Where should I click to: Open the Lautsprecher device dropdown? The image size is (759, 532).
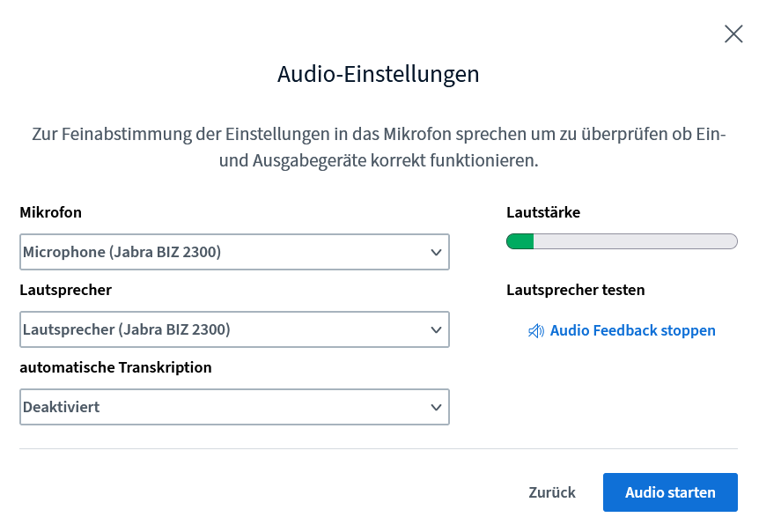click(233, 329)
